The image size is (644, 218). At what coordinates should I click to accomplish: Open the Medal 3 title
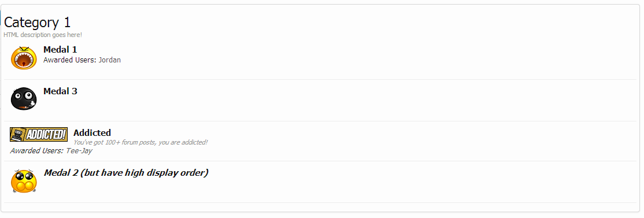pyautogui.click(x=60, y=91)
